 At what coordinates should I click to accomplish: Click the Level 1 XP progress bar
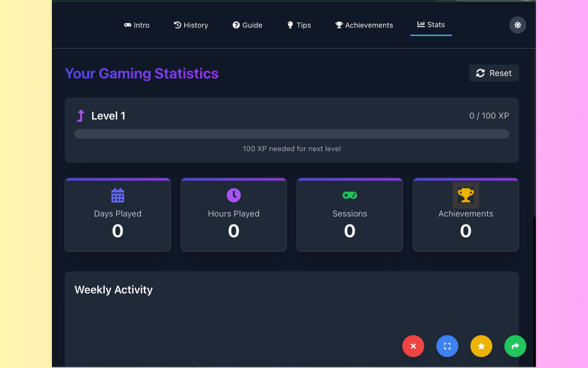291,134
